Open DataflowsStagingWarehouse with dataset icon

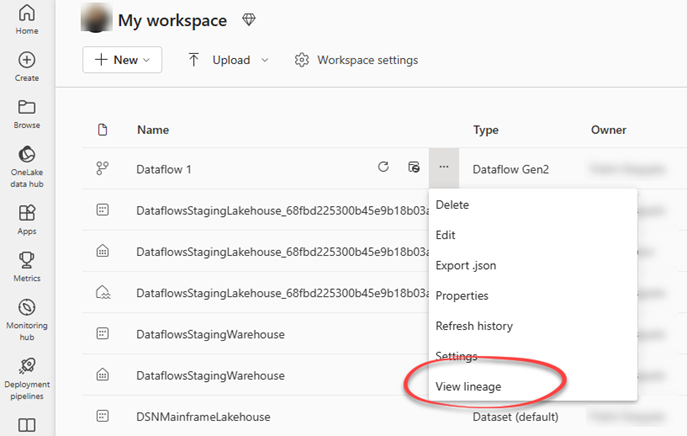[210, 334]
